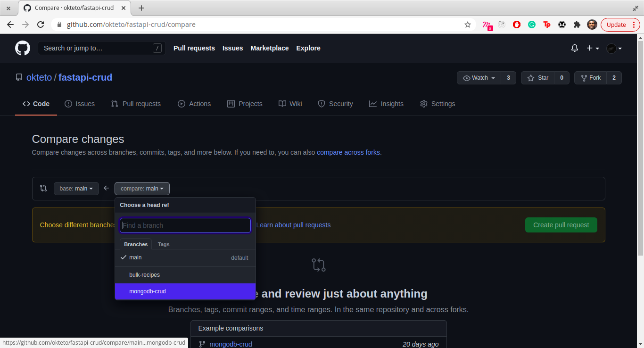Click the site lock icon in address bar
Viewport: 644px width, 348px height.
59,25
